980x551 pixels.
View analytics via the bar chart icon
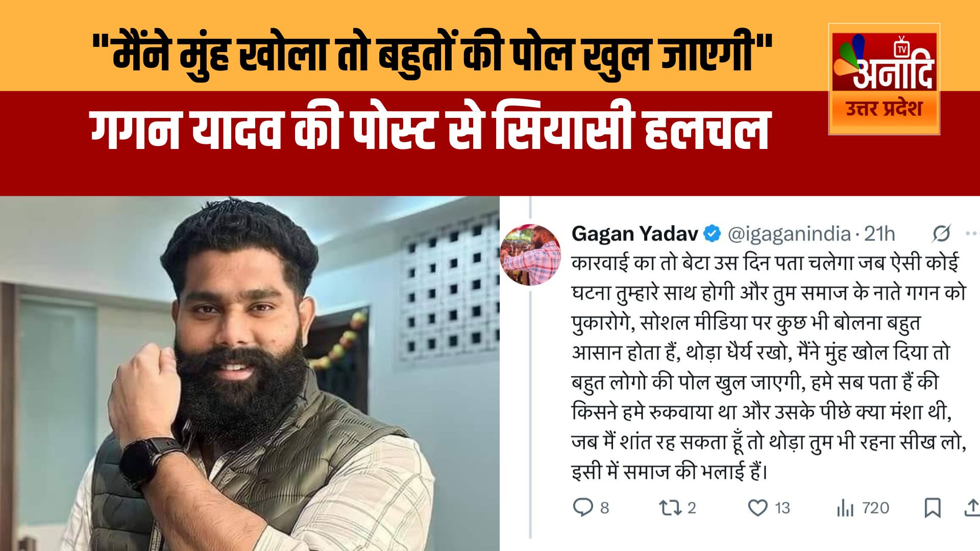pos(845,508)
